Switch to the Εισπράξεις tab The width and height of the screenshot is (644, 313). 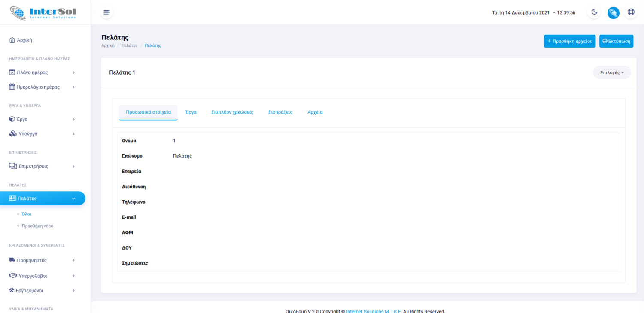(280, 112)
